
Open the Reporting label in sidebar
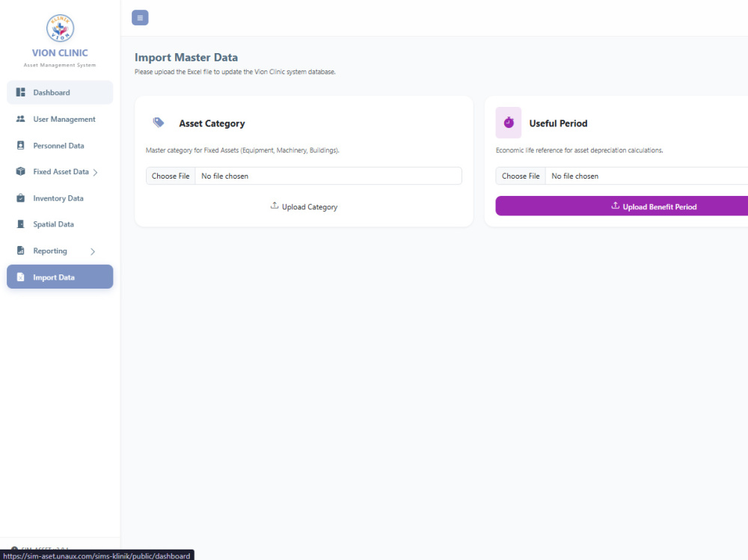pyautogui.click(x=50, y=250)
